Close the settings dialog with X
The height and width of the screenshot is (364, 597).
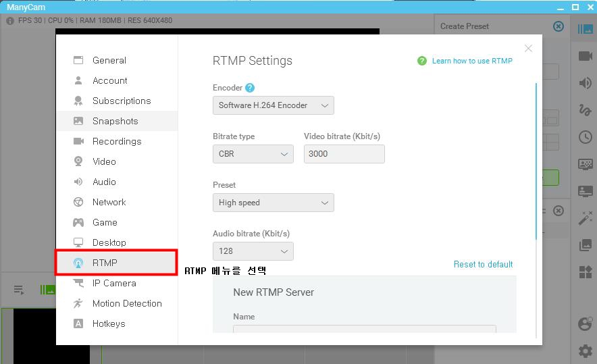(528, 49)
